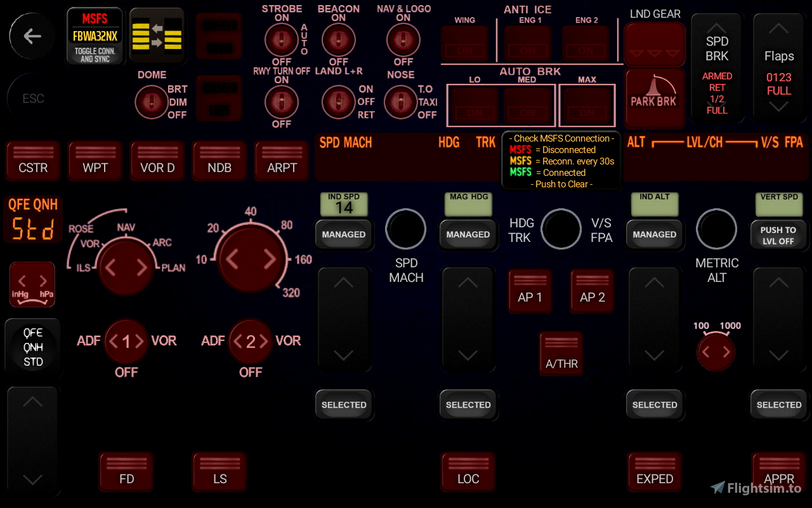
Task: Activate the CSTR EFIS button
Action: click(33, 161)
